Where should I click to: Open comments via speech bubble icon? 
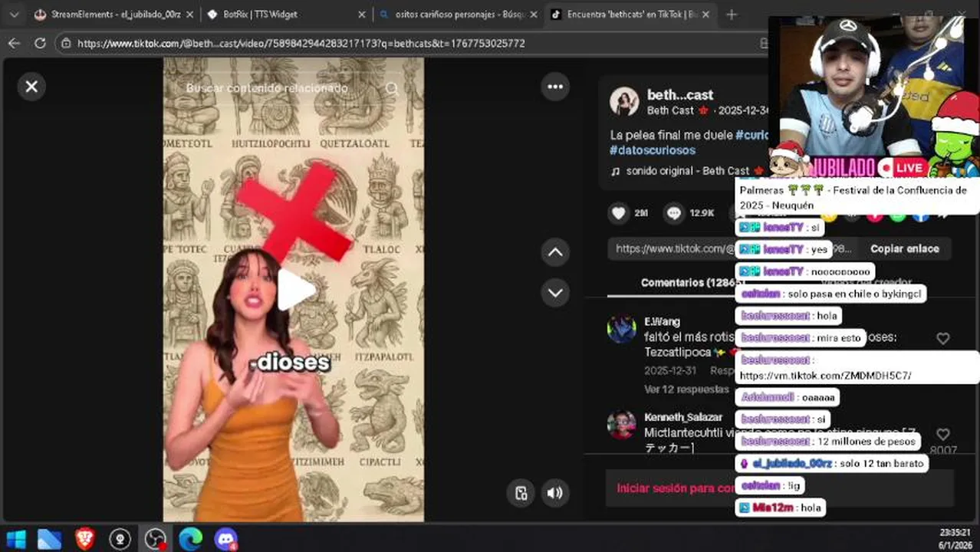point(674,213)
